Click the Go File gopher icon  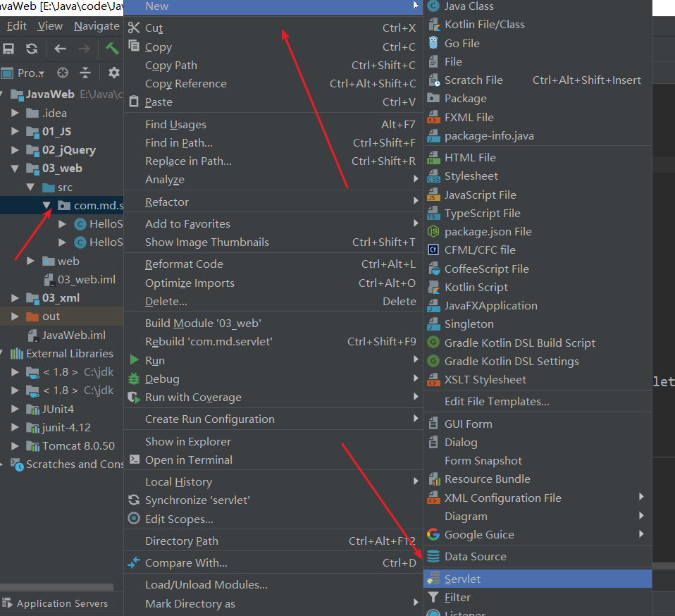point(433,43)
